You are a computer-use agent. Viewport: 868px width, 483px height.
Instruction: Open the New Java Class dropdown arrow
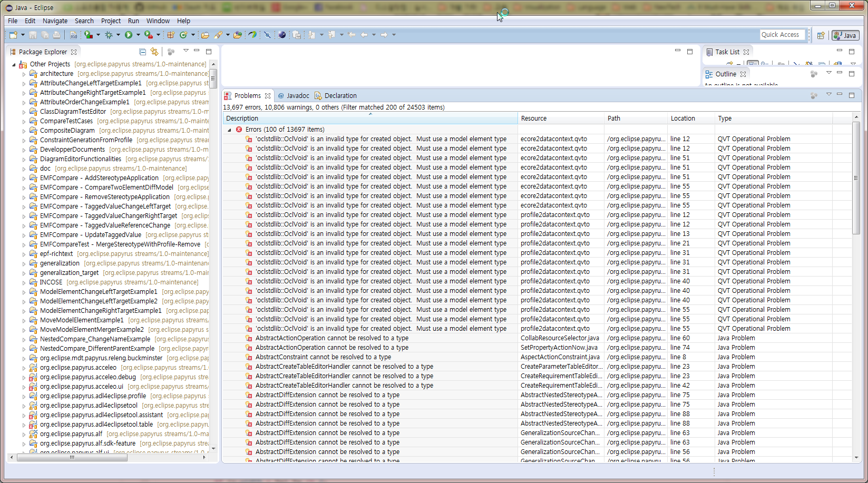click(x=193, y=35)
